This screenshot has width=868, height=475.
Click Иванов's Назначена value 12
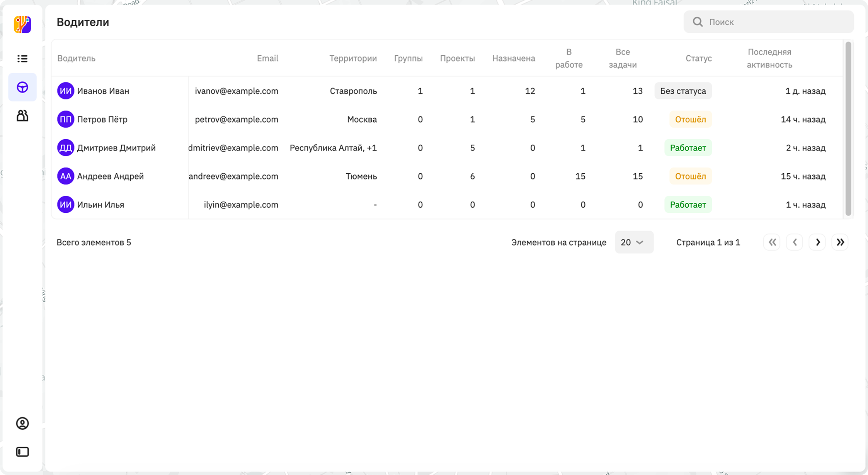530,91
